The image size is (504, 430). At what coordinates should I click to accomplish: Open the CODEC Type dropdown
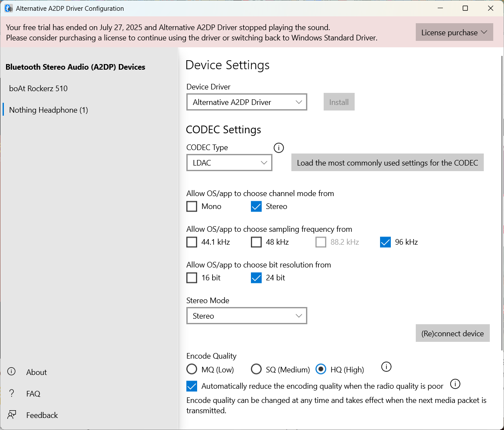coord(229,163)
